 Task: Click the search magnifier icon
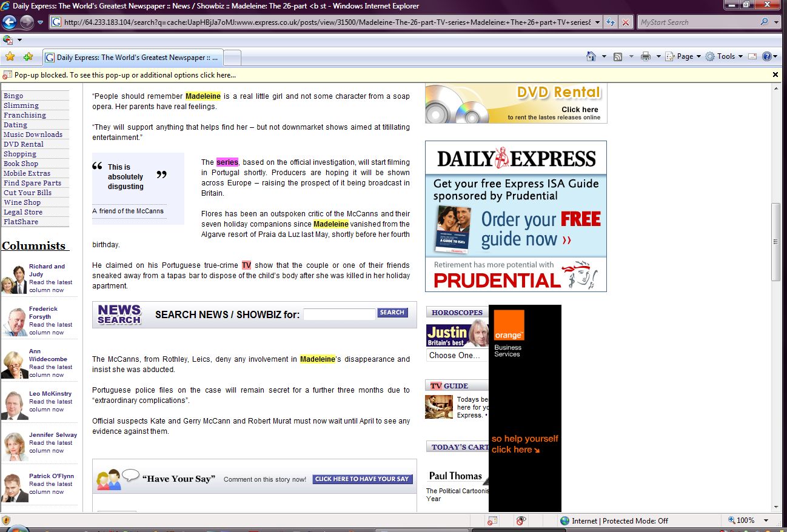pos(764,22)
